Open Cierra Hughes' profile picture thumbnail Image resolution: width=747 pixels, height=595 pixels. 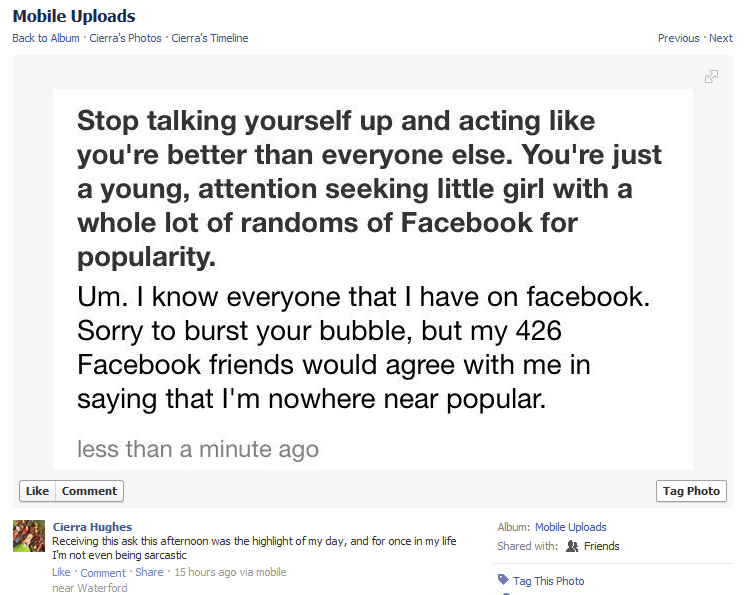click(x=29, y=536)
